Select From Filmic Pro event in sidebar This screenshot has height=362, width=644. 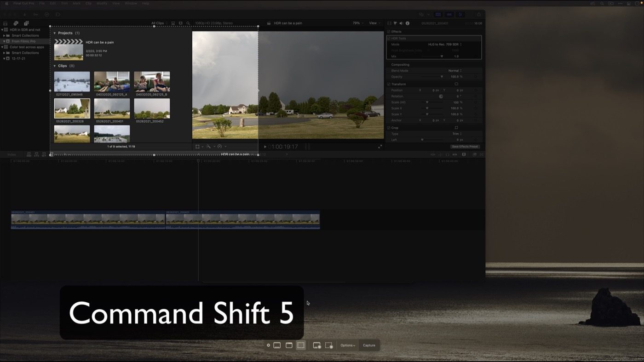click(x=23, y=41)
